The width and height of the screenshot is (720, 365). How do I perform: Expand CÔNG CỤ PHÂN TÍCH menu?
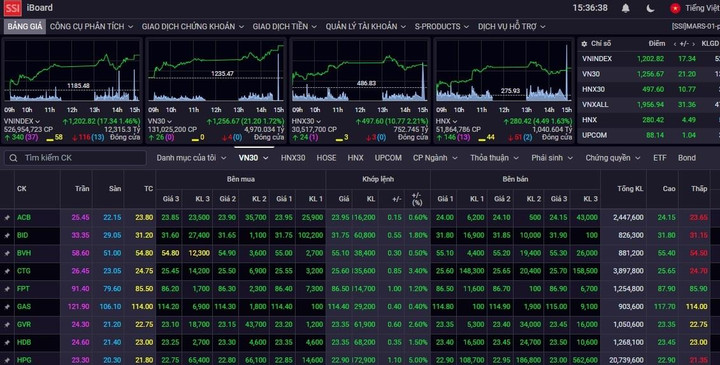[91, 27]
